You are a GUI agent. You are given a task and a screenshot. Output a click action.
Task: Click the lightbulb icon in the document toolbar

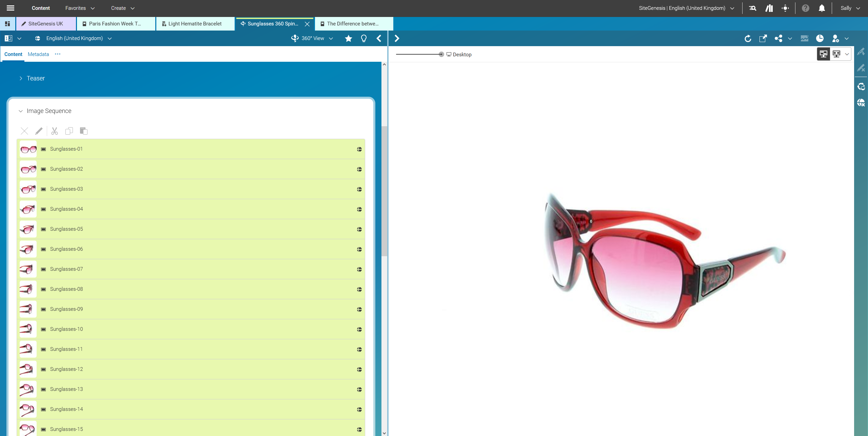pos(364,38)
